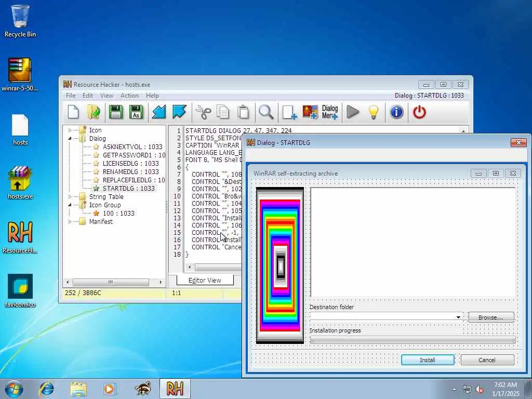Viewport: 532px width, 399px height.
Task: Click the red power exit icon
Action: pyautogui.click(x=419, y=112)
